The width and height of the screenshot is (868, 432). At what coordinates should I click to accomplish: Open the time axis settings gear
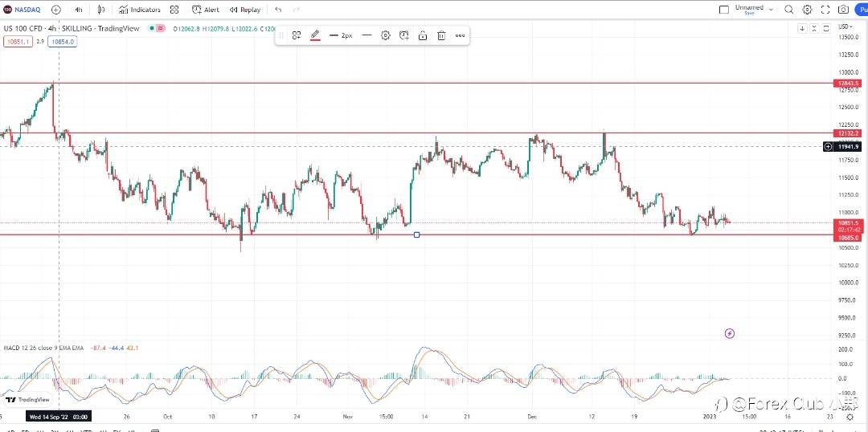coord(850,417)
